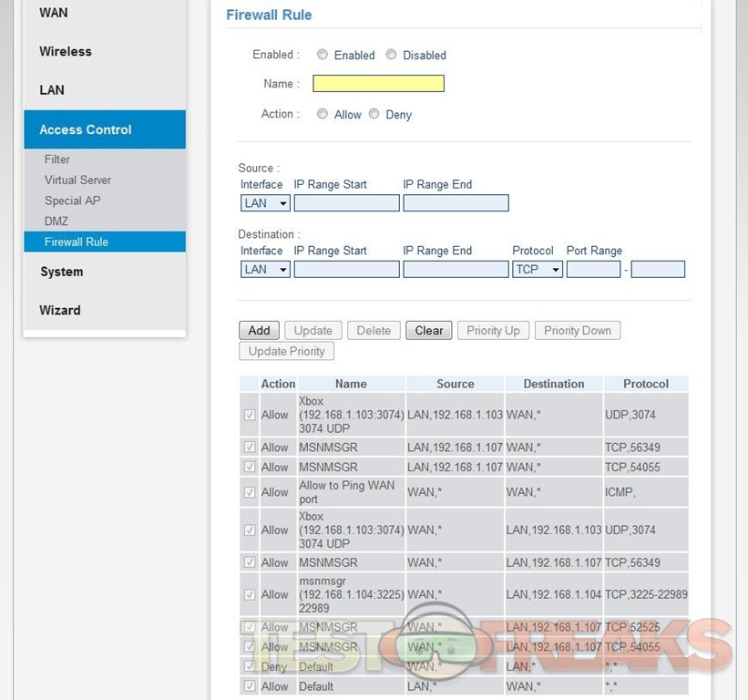748x700 pixels.
Task: Select the Enabled radio button
Action: (x=323, y=55)
